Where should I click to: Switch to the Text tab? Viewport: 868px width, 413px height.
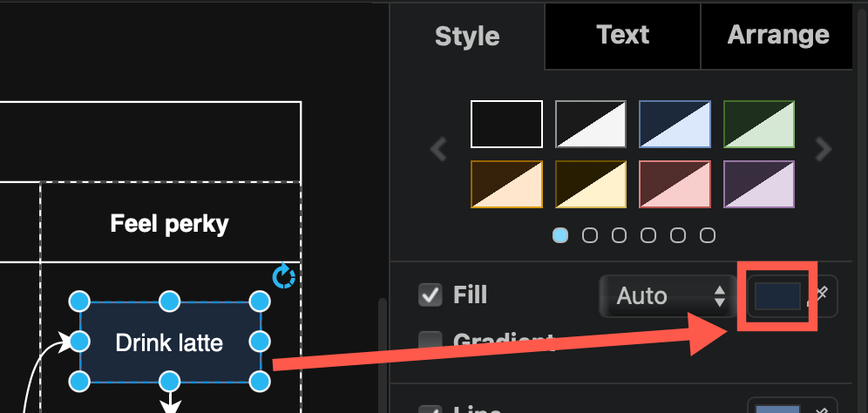(x=622, y=35)
